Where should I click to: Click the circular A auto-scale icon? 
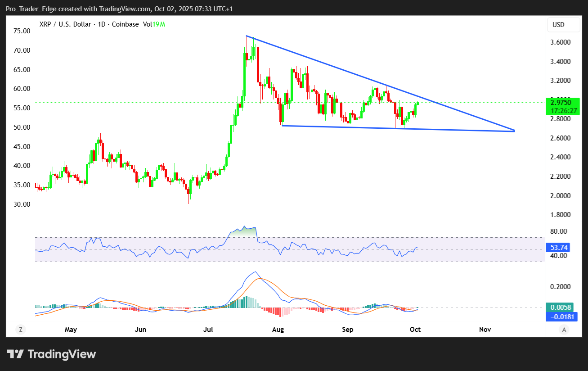point(564,330)
